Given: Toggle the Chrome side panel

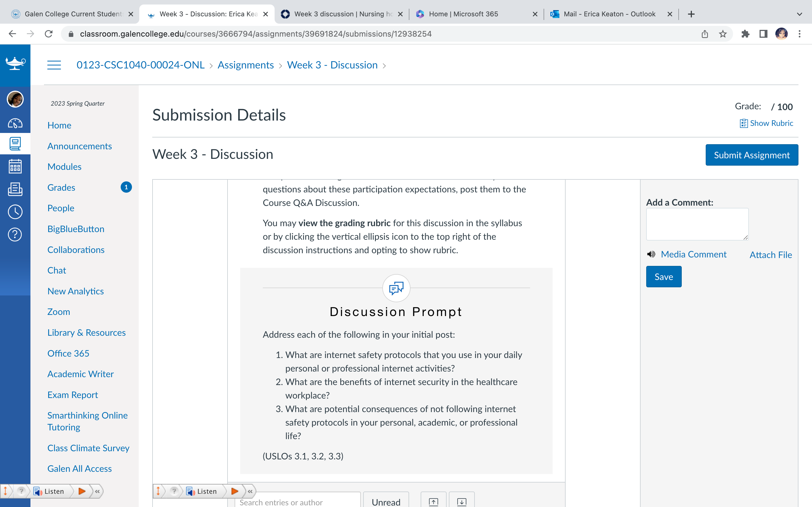Looking at the screenshot, I should 763,34.
